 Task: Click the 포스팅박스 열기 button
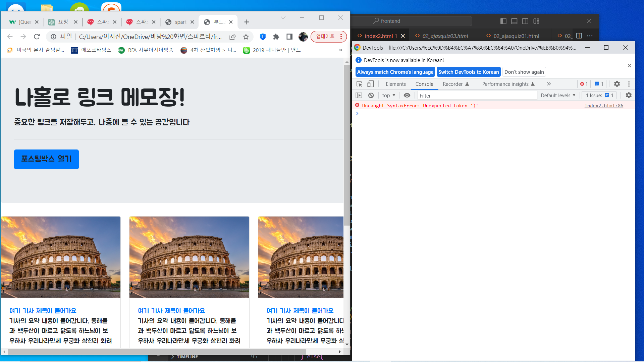(46, 159)
